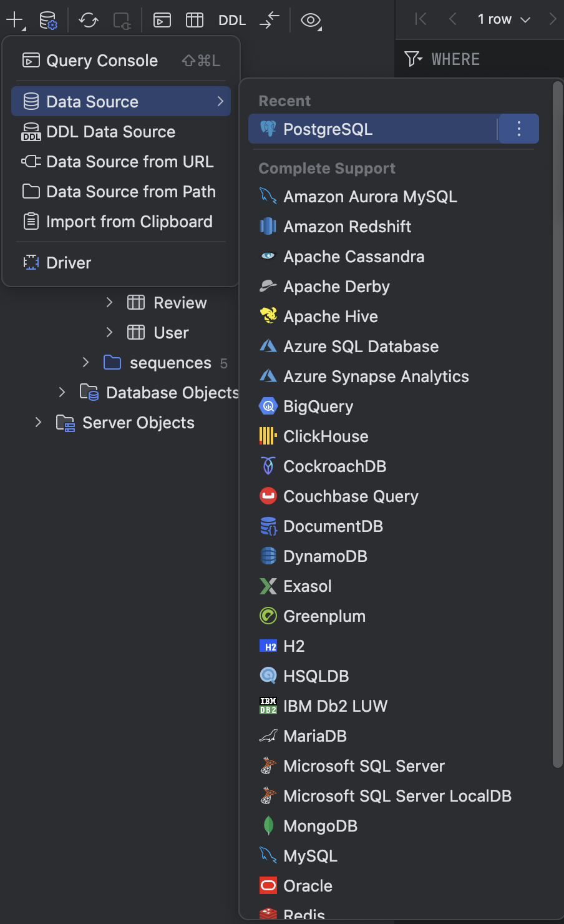Select the User table in tree
The width and height of the screenshot is (564, 924).
click(x=171, y=333)
